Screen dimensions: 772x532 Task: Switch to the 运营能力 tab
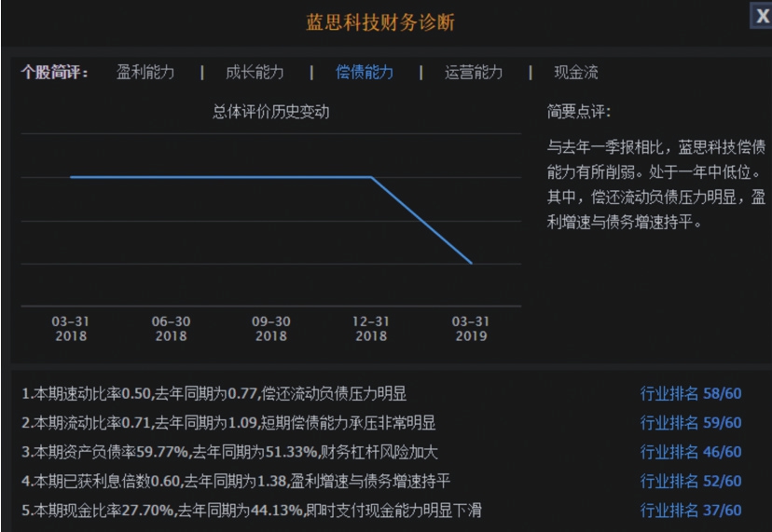474,73
